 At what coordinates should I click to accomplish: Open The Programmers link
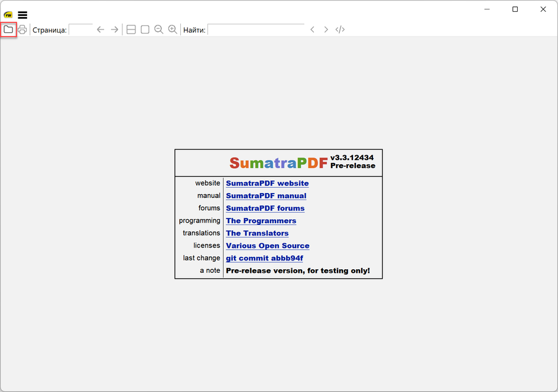coord(261,221)
